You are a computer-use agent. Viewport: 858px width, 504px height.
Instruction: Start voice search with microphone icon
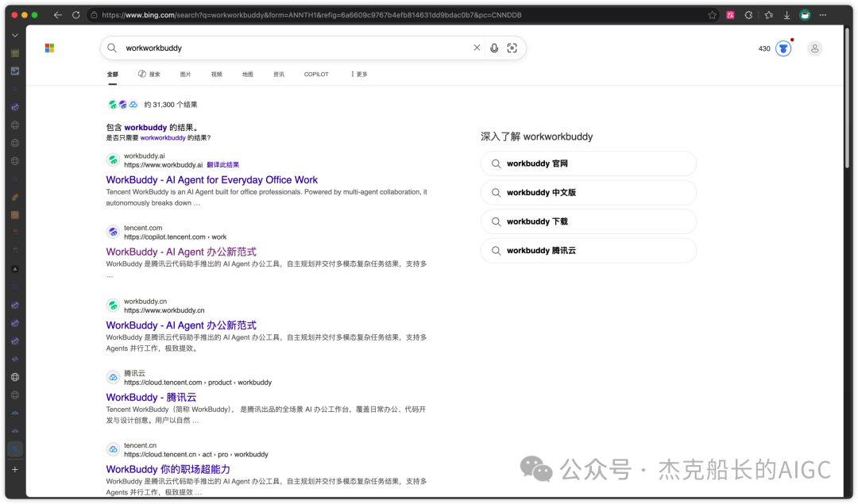[494, 48]
